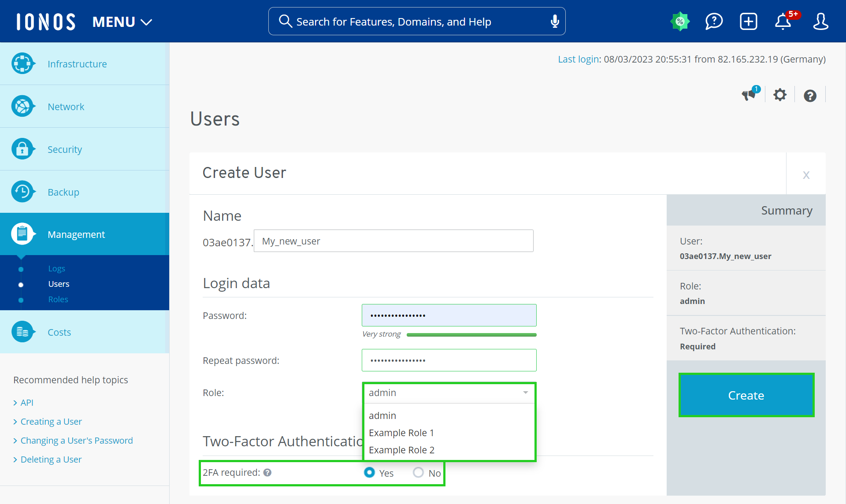Click the plus add-product icon
The width and height of the screenshot is (846, 504).
pyautogui.click(x=748, y=21)
